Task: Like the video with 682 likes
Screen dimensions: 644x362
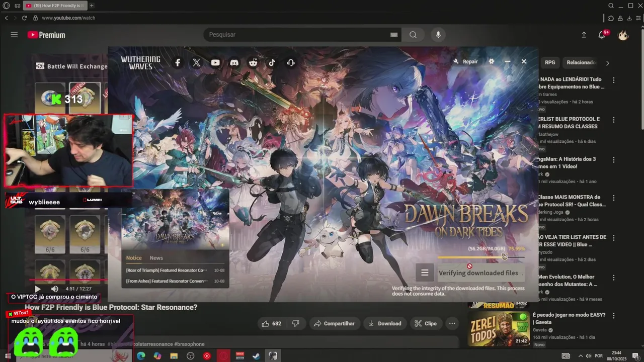Action: pos(272,323)
